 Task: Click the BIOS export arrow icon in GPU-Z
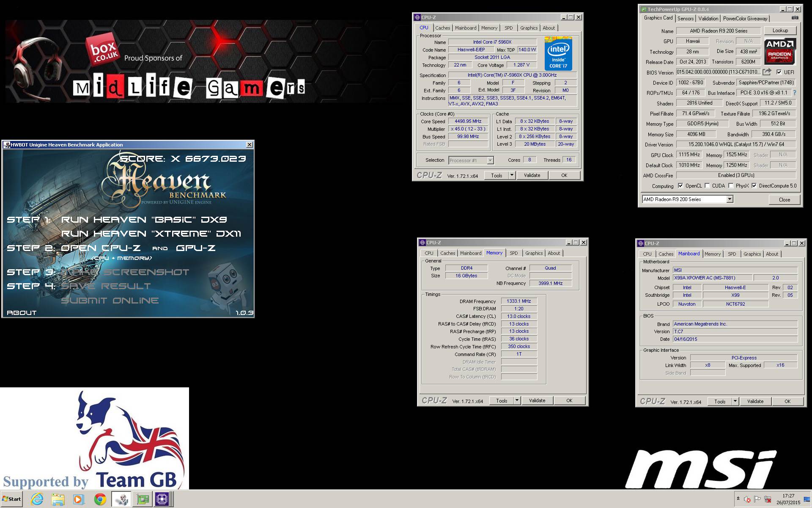point(767,72)
